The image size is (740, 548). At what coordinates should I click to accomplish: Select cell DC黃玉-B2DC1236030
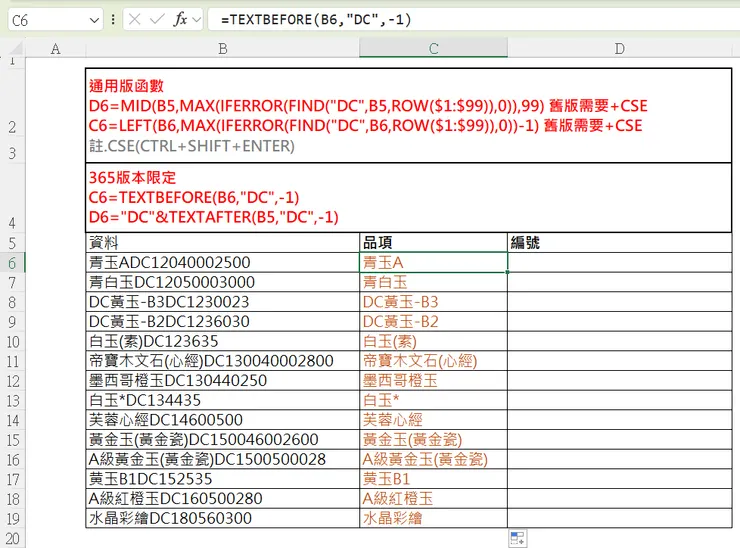[222, 321]
